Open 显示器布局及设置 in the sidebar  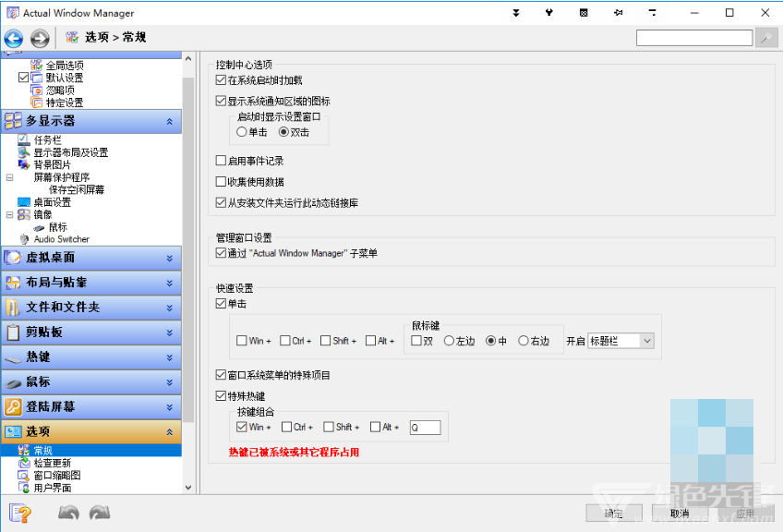pos(71,152)
